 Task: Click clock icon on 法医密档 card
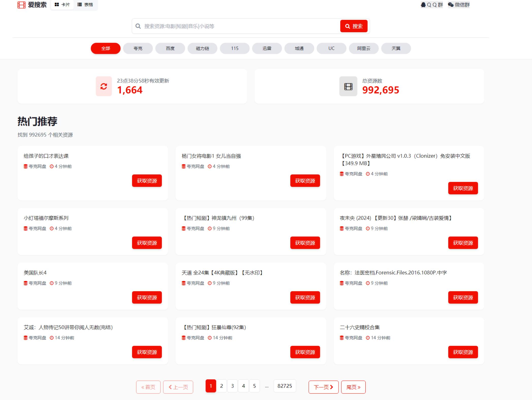368,283
